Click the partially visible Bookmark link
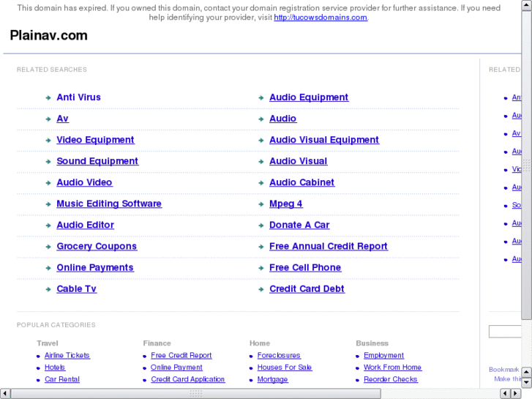The height and width of the screenshot is (399, 532). click(x=504, y=370)
